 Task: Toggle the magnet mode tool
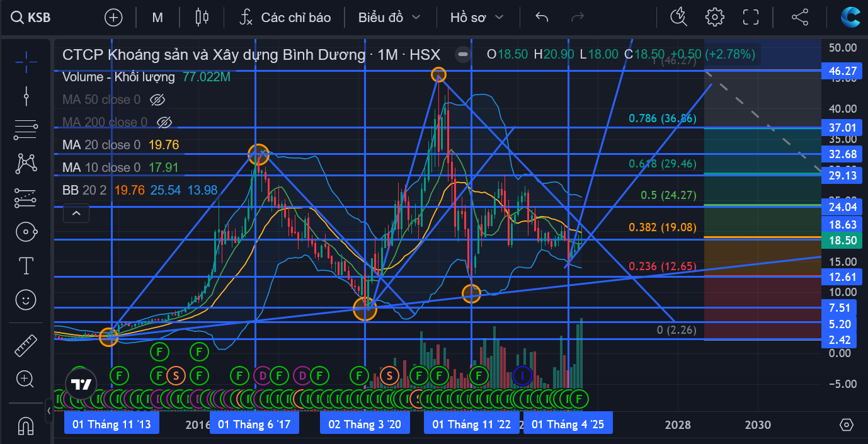26,427
